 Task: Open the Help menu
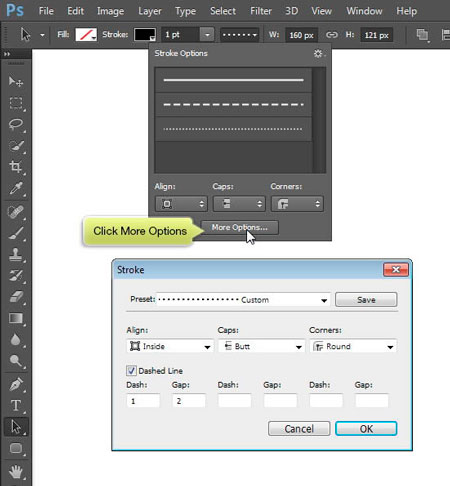pos(406,11)
